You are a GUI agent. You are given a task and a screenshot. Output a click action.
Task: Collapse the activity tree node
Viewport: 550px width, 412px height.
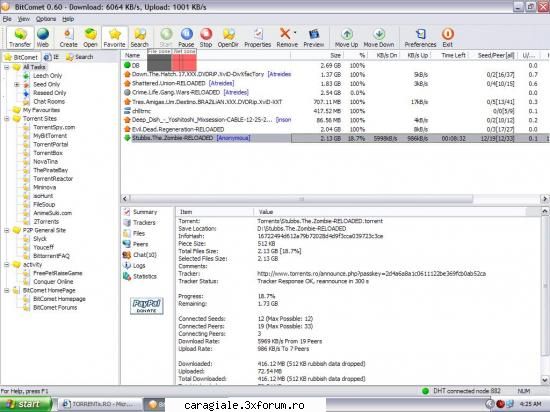pyautogui.click(x=7, y=265)
